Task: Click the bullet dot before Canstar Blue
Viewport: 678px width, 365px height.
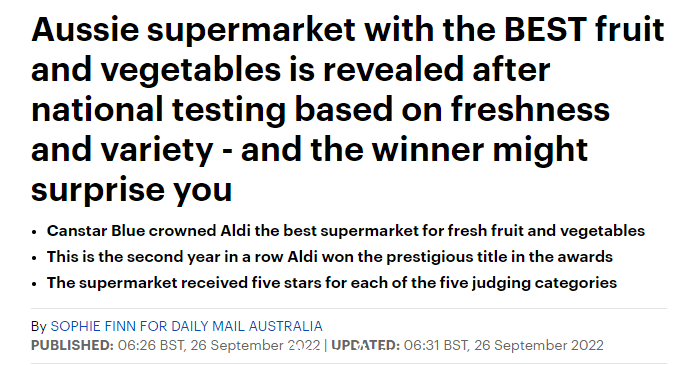Action: 34,232
